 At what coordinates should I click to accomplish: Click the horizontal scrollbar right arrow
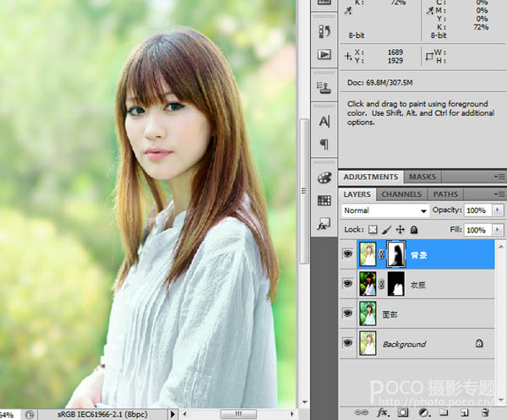click(x=292, y=414)
